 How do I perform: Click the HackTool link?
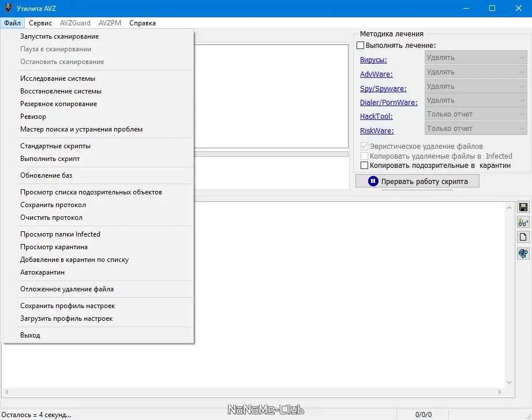pos(376,117)
